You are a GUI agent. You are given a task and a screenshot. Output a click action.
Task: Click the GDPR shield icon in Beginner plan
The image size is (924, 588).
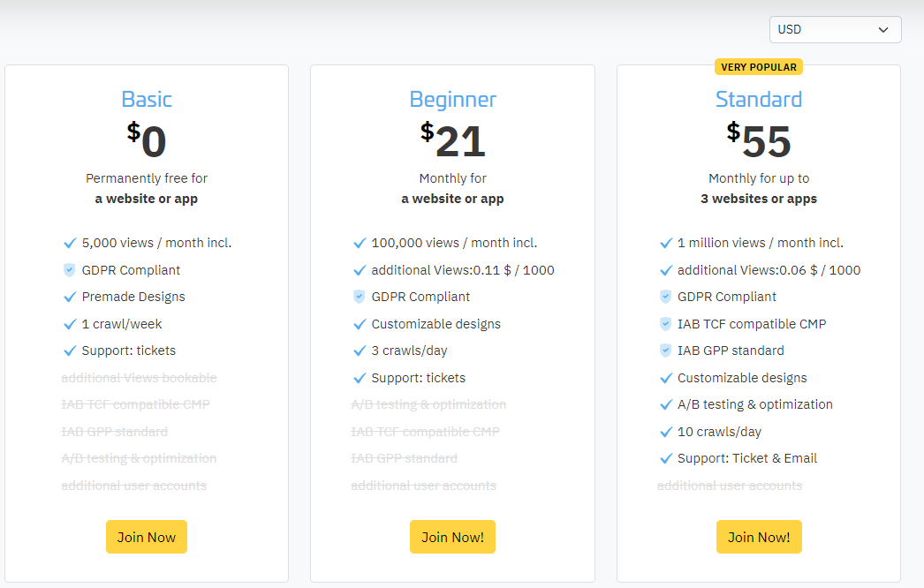(x=360, y=297)
